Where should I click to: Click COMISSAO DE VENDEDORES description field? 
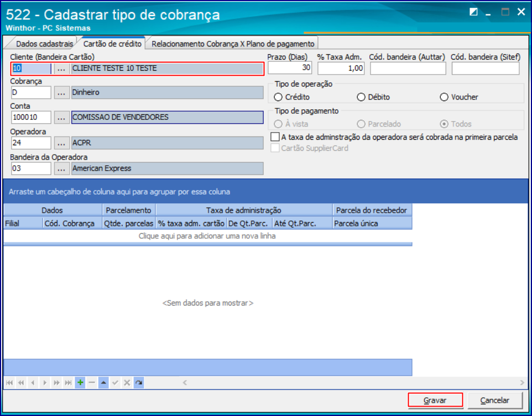[167, 117]
